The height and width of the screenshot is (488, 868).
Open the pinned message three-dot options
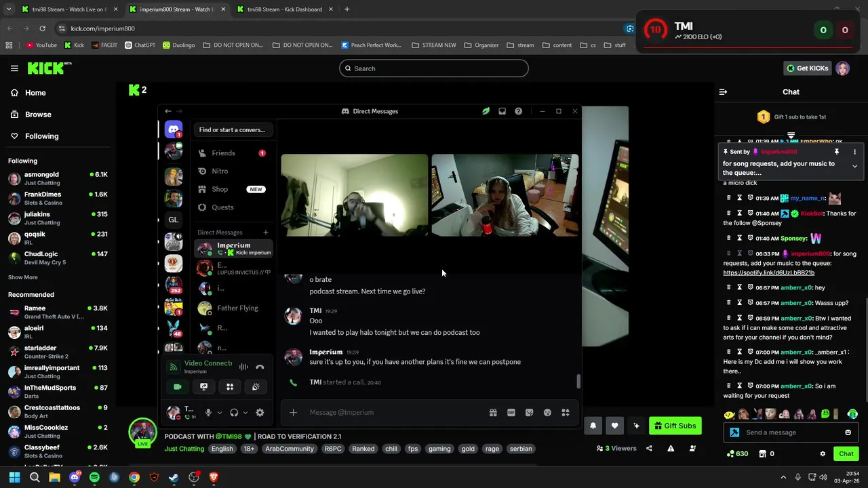[854, 152]
